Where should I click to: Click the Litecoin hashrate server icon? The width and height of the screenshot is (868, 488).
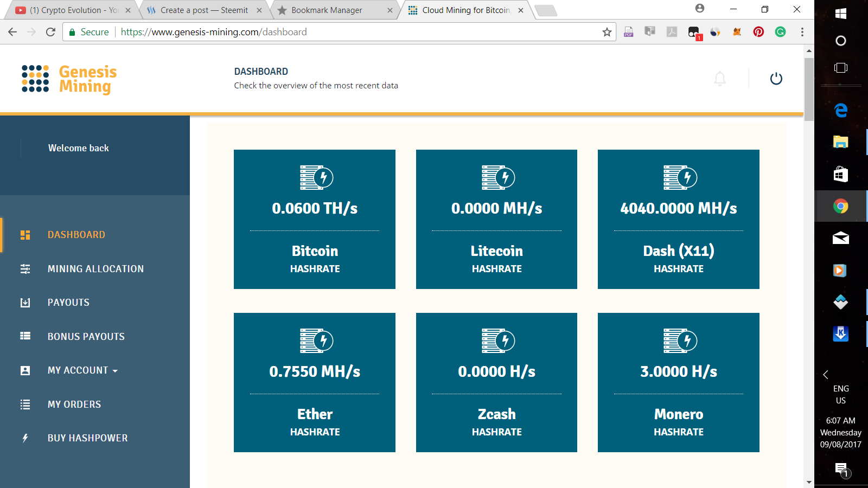click(498, 177)
